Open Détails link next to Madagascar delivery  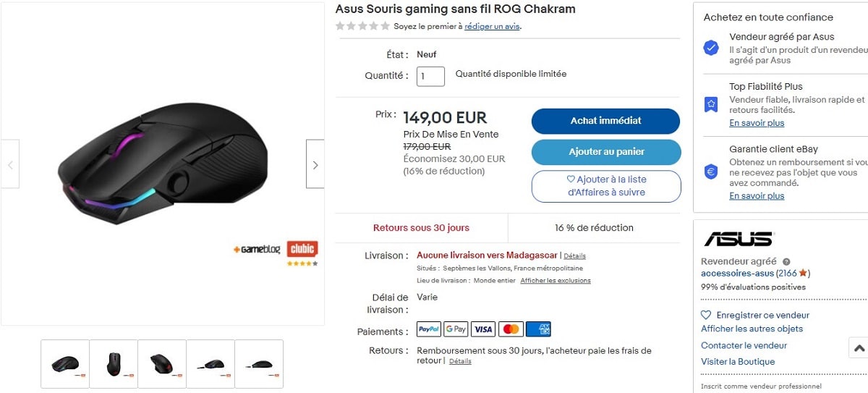574,256
